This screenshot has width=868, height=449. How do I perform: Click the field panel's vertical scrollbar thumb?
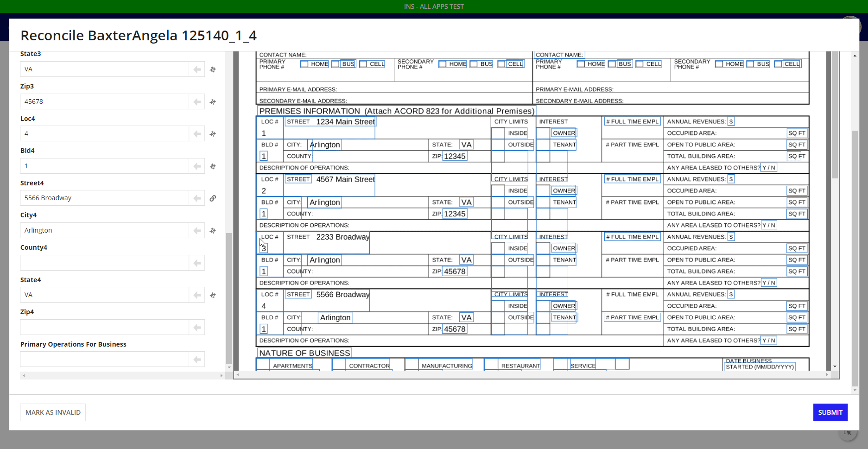pos(228,297)
